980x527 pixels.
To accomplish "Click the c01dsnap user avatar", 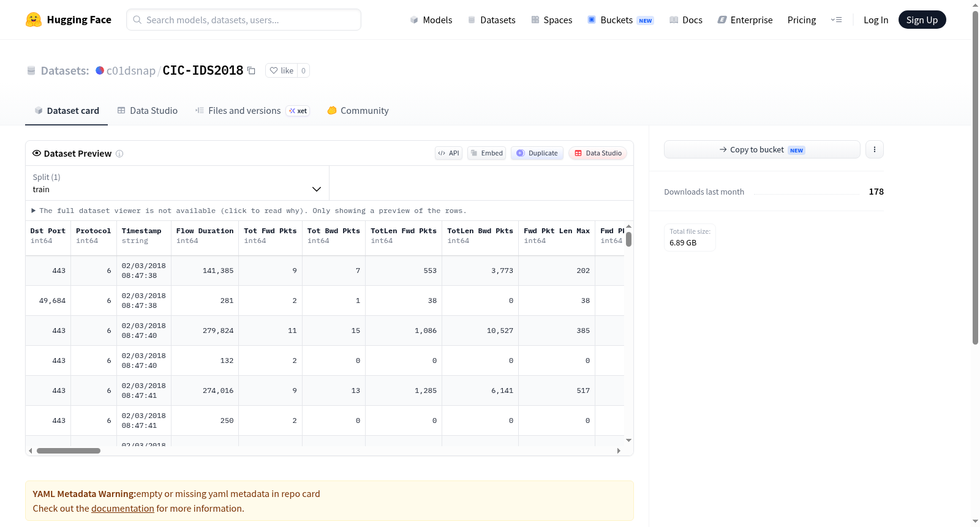I will click(100, 70).
